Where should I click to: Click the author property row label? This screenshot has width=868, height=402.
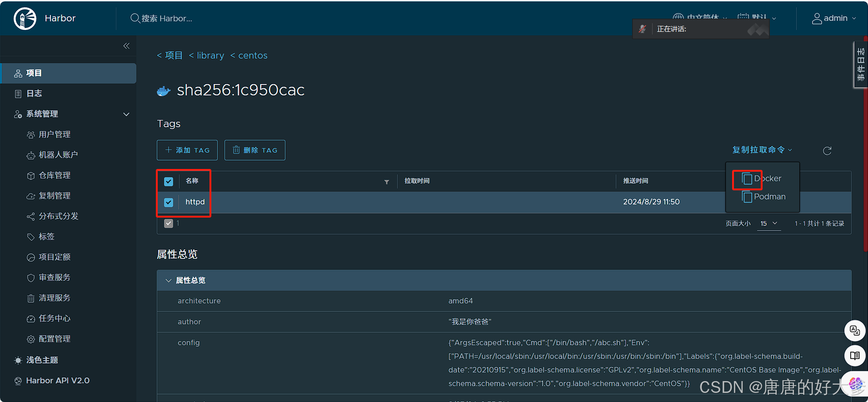tap(189, 322)
